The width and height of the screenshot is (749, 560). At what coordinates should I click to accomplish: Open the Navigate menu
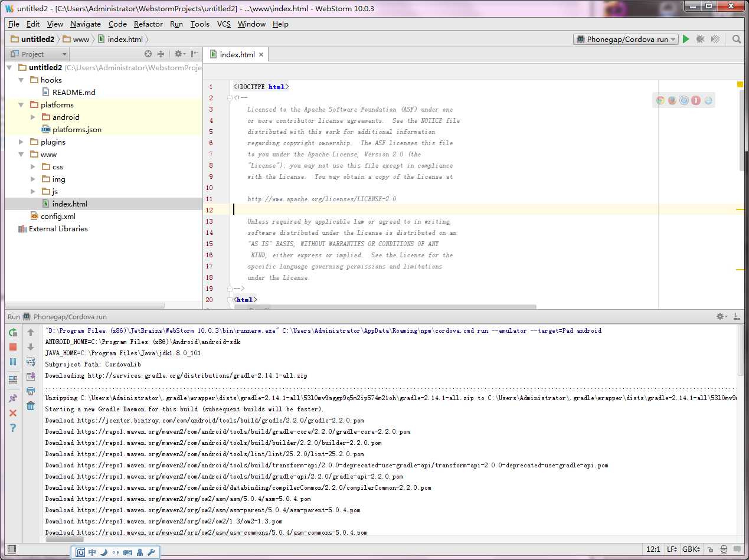86,24
